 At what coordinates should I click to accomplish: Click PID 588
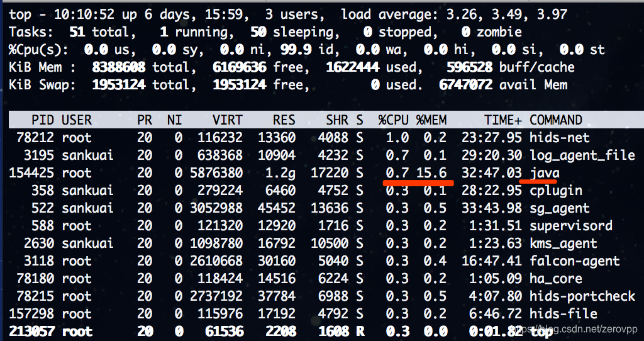click(x=43, y=226)
